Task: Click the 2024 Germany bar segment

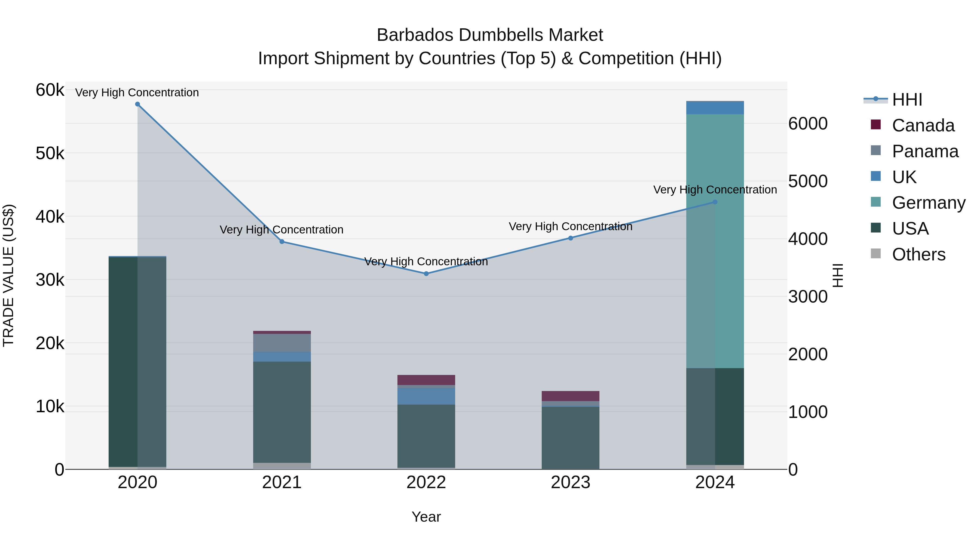Action: [715, 241]
